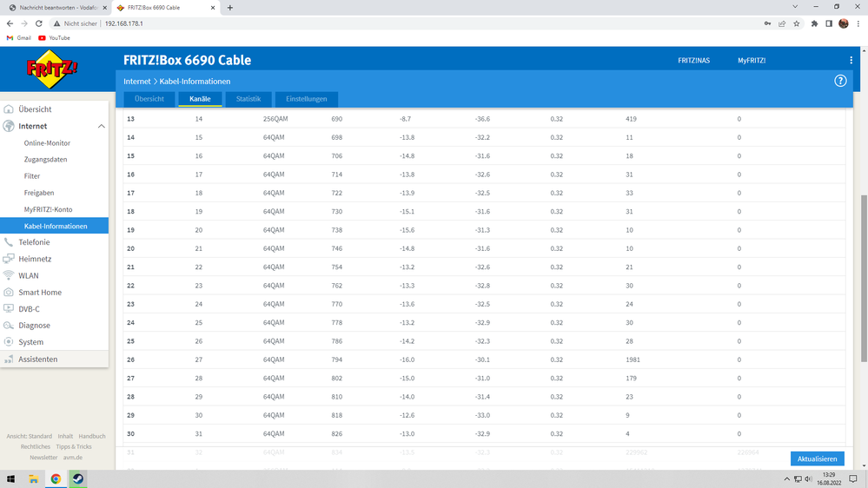Image resolution: width=868 pixels, height=488 pixels.
Task: Open the three-dot menu in FRITZ!Box header
Action: point(851,60)
